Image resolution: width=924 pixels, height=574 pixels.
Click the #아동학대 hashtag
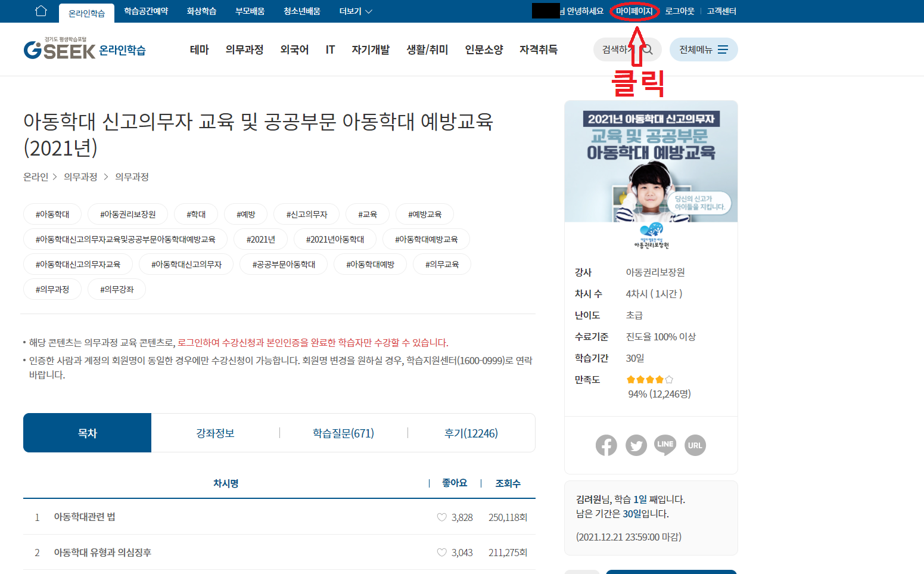point(52,213)
